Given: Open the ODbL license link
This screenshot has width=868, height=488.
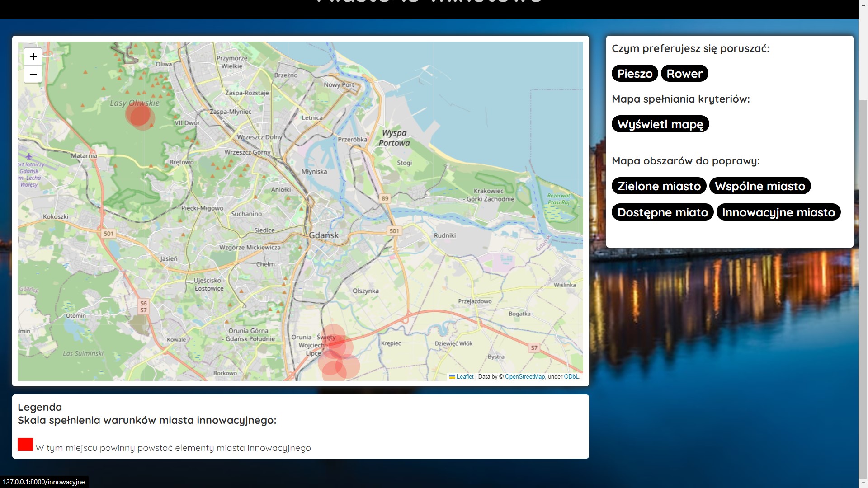Looking at the screenshot, I should [571, 376].
